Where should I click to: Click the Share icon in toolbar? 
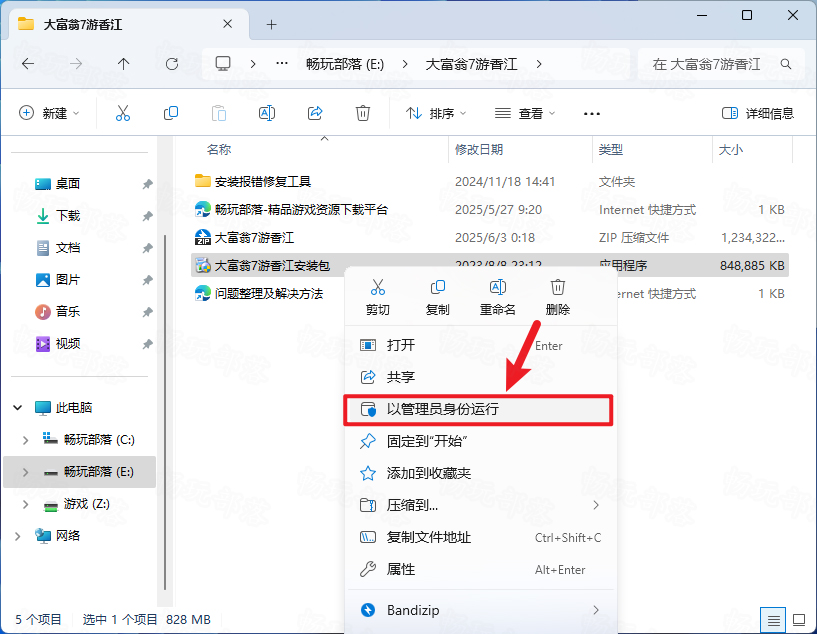coord(315,113)
